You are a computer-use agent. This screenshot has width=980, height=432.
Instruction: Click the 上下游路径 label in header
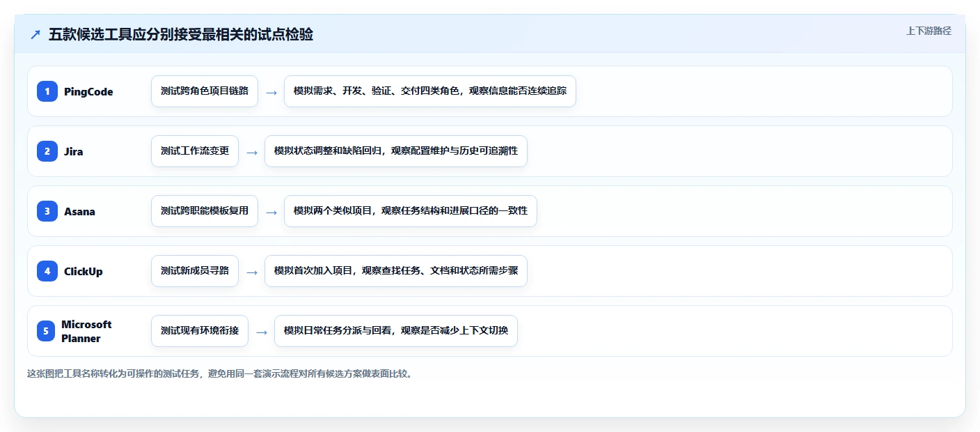(928, 31)
